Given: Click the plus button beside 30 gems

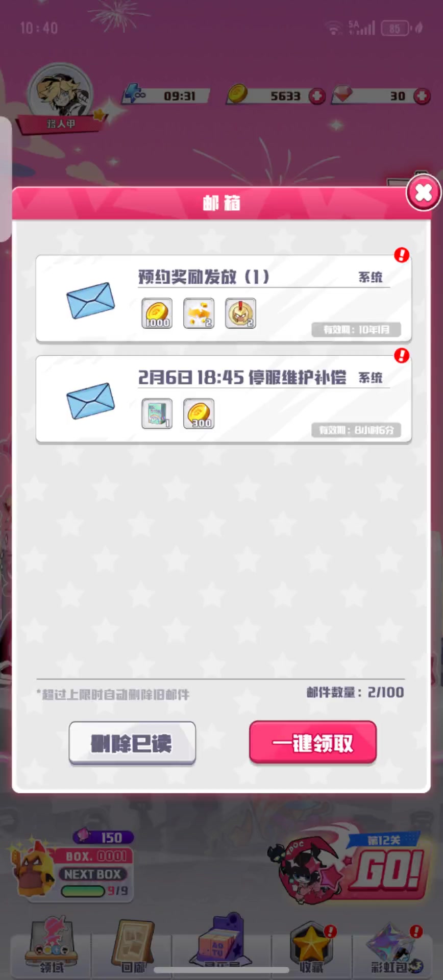Looking at the screenshot, I should [x=422, y=96].
